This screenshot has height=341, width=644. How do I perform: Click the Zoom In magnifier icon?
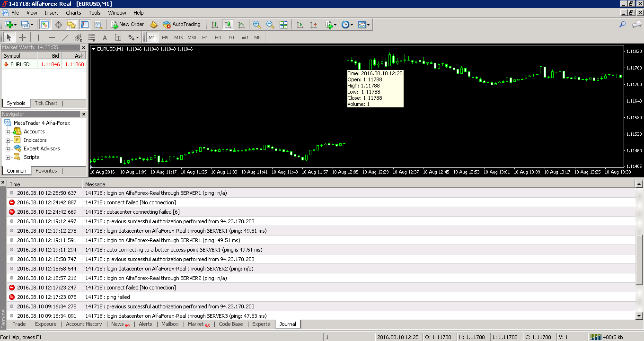tap(257, 25)
